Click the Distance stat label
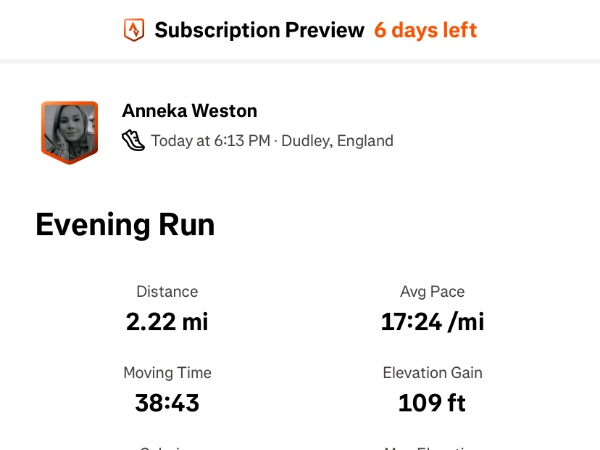Screen dimensions: 600x450 pos(167,292)
